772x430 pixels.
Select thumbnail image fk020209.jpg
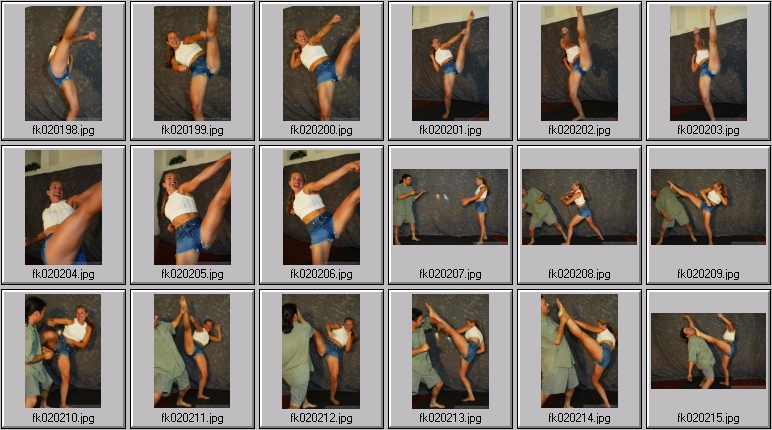[x=708, y=207]
